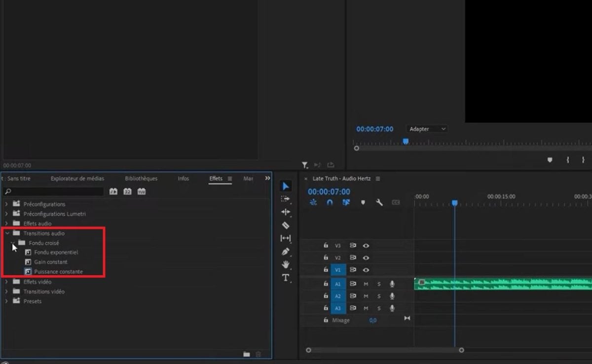Image resolution: width=592 pixels, height=364 pixels.
Task: Select the Fondu exponentiel transition
Action: click(56, 253)
